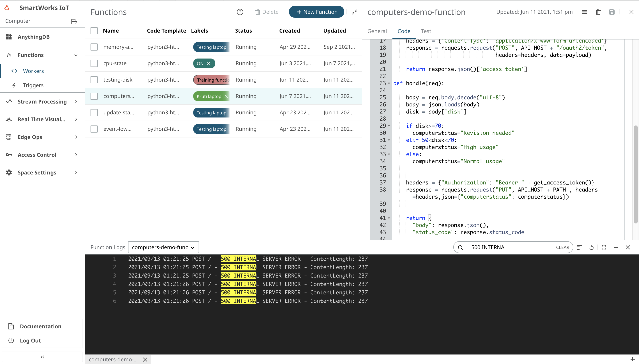Switch to the Test tab
Screen dimensions: 639x364
pos(426,31)
